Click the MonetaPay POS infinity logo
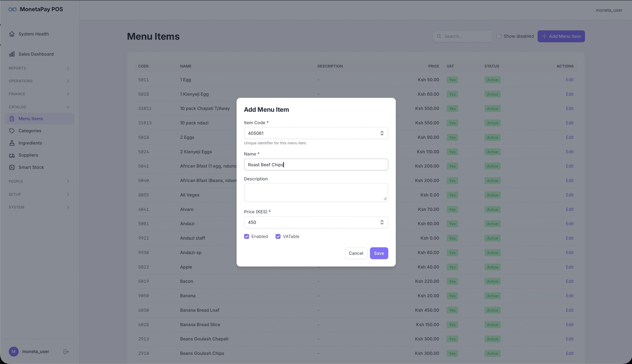This screenshot has width=632, height=364. 12,10
